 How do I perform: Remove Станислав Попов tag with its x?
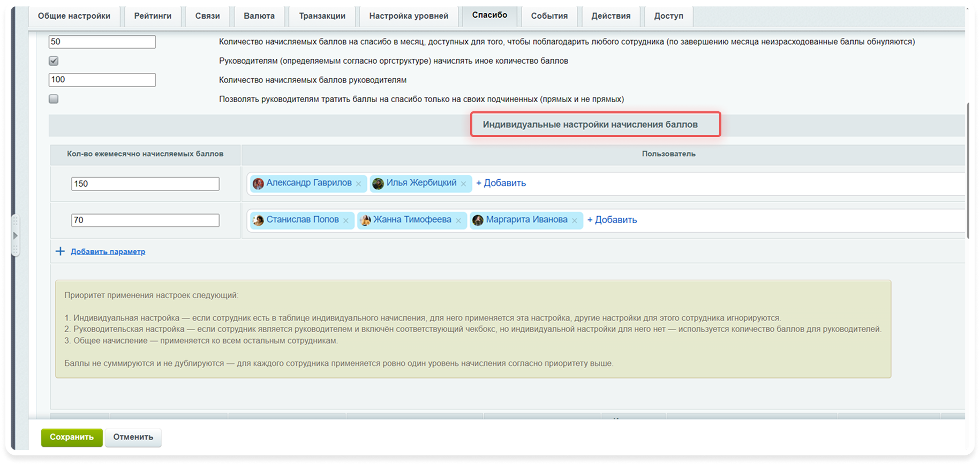(x=346, y=220)
